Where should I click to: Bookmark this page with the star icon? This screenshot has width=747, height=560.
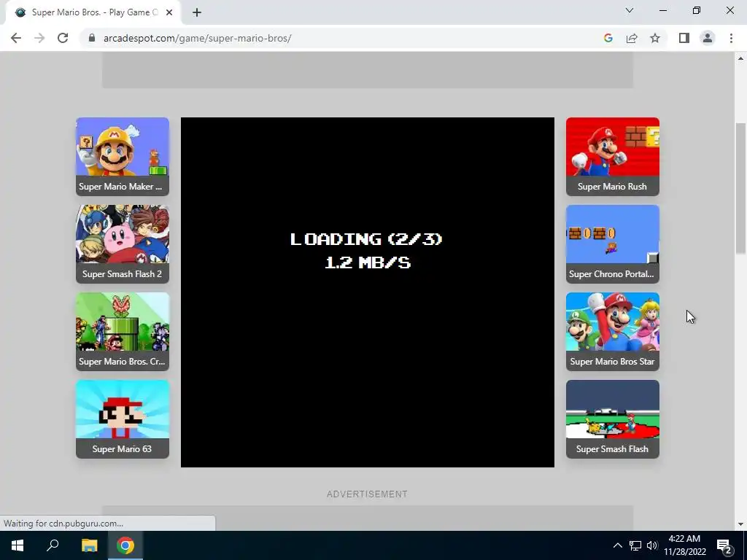[655, 38]
